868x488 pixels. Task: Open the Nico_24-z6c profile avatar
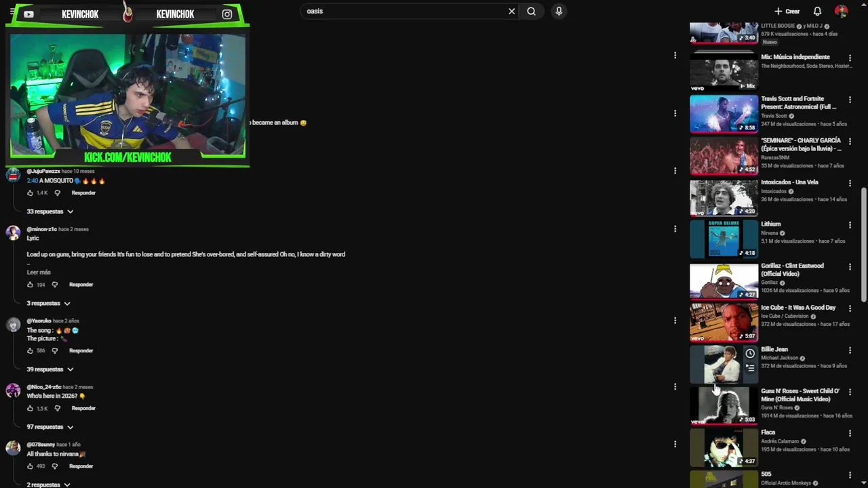click(13, 391)
